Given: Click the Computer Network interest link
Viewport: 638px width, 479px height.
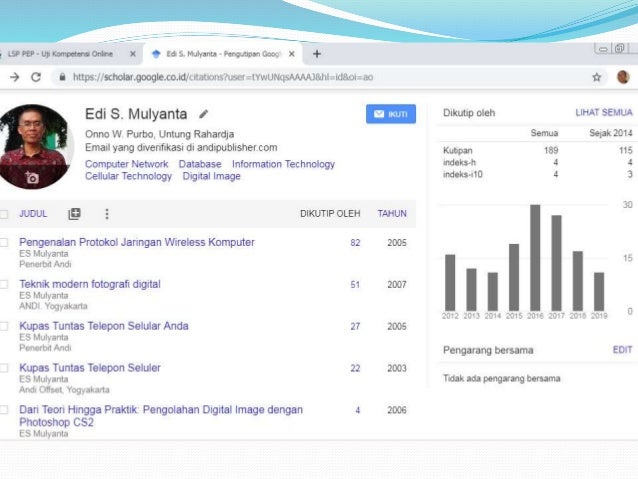Looking at the screenshot, I should pyautogui.click(x=127, y=164).
